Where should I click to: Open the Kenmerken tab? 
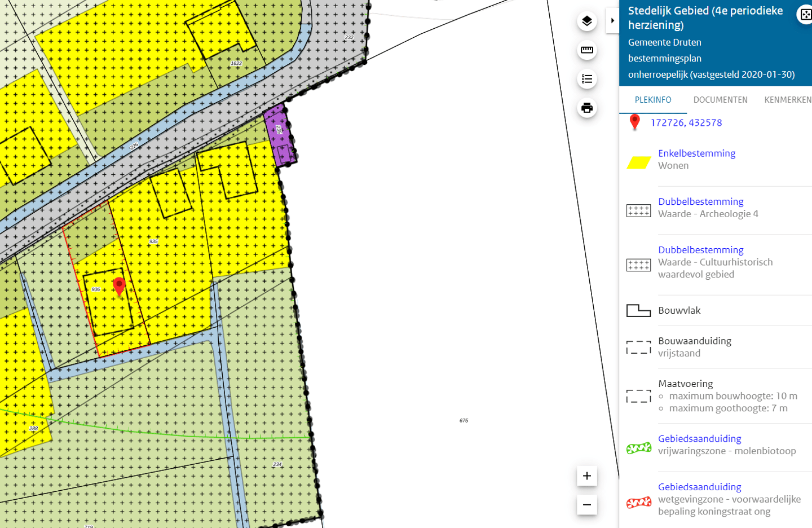click(787, 100)
